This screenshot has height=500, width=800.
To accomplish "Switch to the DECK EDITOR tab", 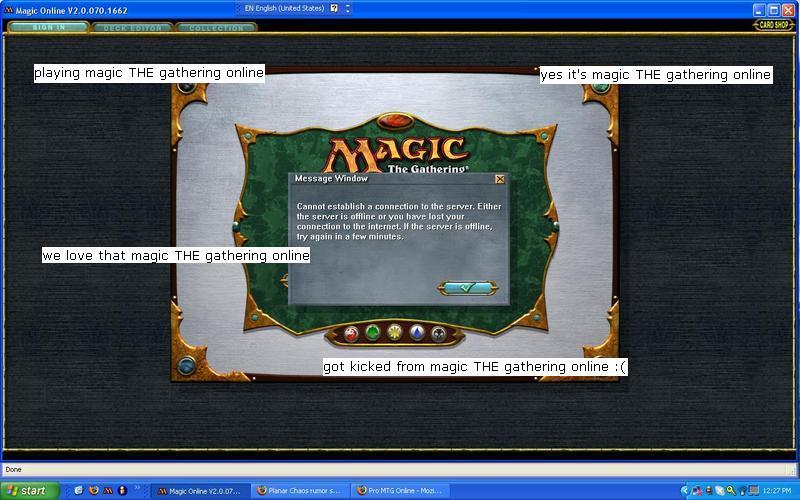I will point(133,28).
